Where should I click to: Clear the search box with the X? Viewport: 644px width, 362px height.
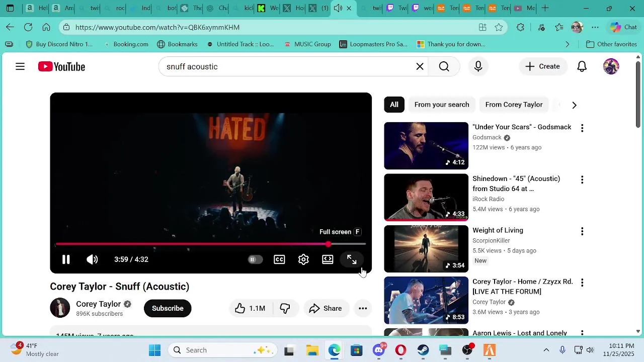pos(420,66)
